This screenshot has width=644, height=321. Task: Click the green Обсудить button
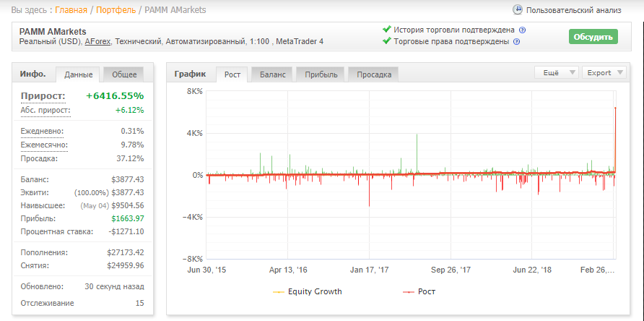pos(593,37)
